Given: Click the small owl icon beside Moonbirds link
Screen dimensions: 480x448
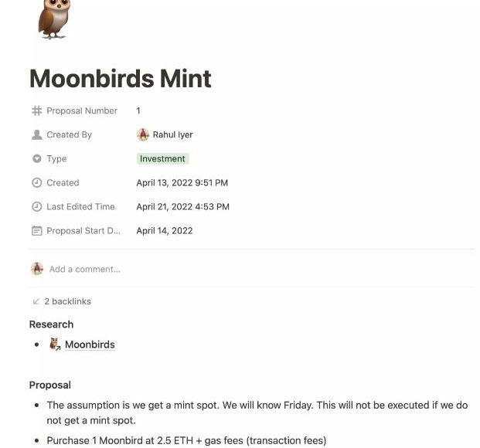Looking at the screenshot, I should point(55,344).
